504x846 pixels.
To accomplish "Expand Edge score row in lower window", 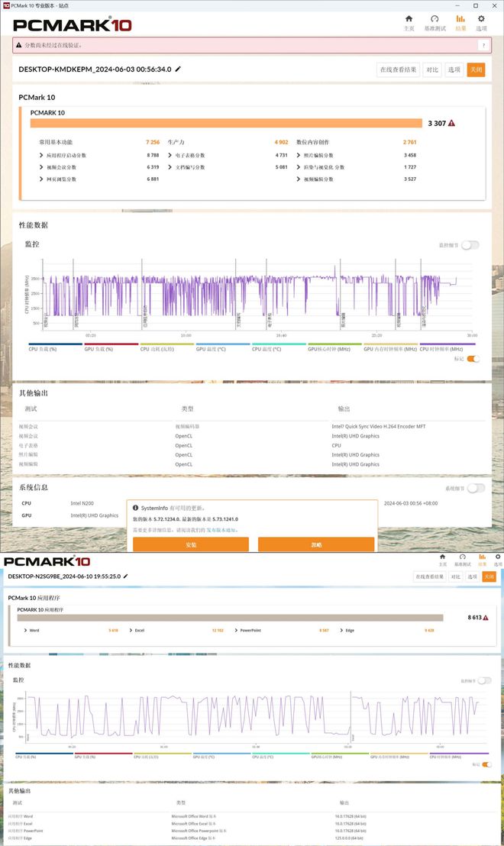I will pyautogui.click(x=341, y=630).
